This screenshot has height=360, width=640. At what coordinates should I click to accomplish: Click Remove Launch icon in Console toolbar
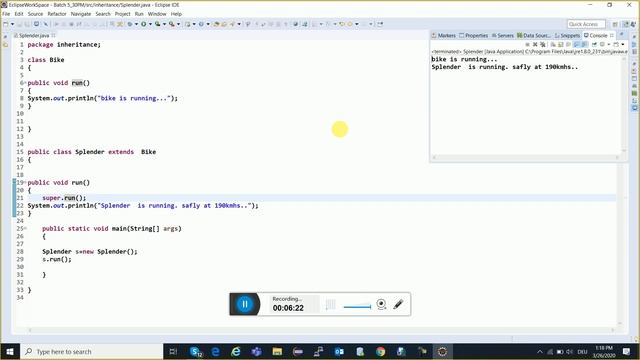pos(535,44)
